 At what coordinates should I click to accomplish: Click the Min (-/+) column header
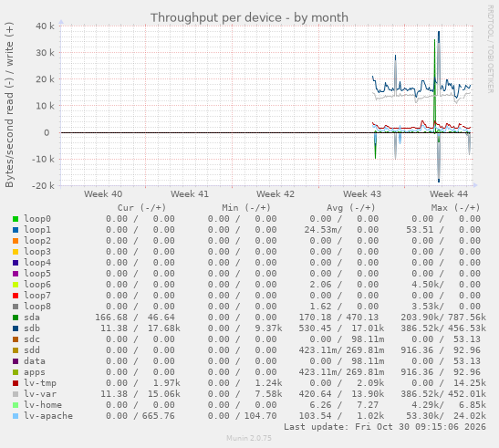click(246, 208)
